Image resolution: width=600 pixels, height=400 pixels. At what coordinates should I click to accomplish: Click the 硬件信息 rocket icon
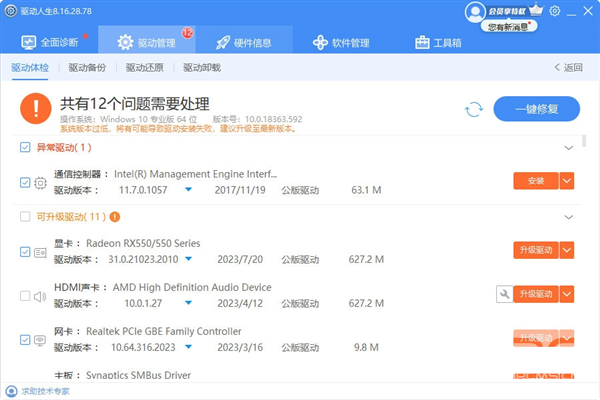(x=223, y=42)
